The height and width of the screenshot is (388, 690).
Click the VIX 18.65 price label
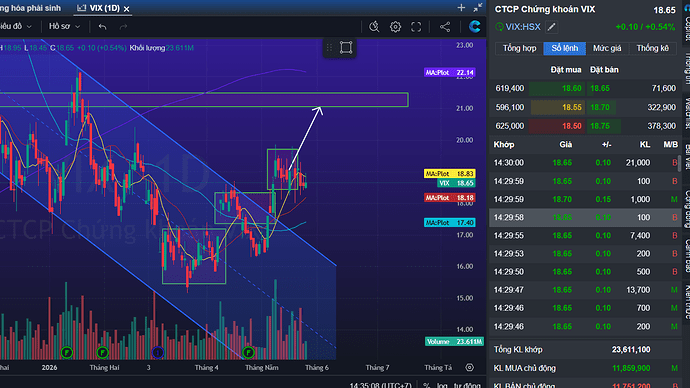pos(456,183)
